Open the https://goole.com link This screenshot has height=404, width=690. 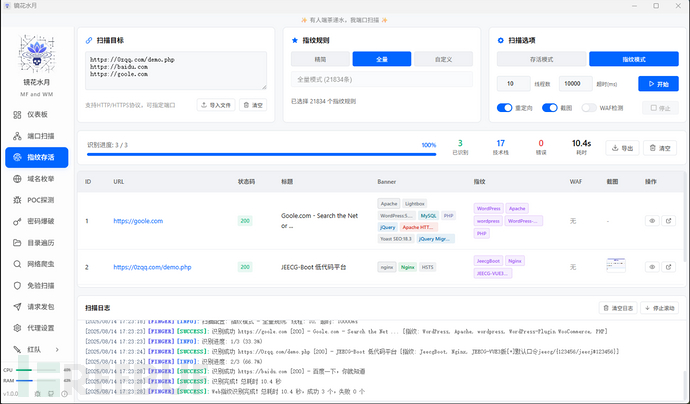(x=138, y=221)
